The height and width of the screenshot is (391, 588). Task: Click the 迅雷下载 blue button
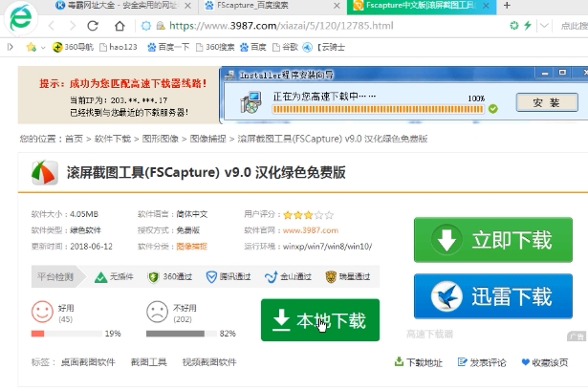click(x=493, y=296)
